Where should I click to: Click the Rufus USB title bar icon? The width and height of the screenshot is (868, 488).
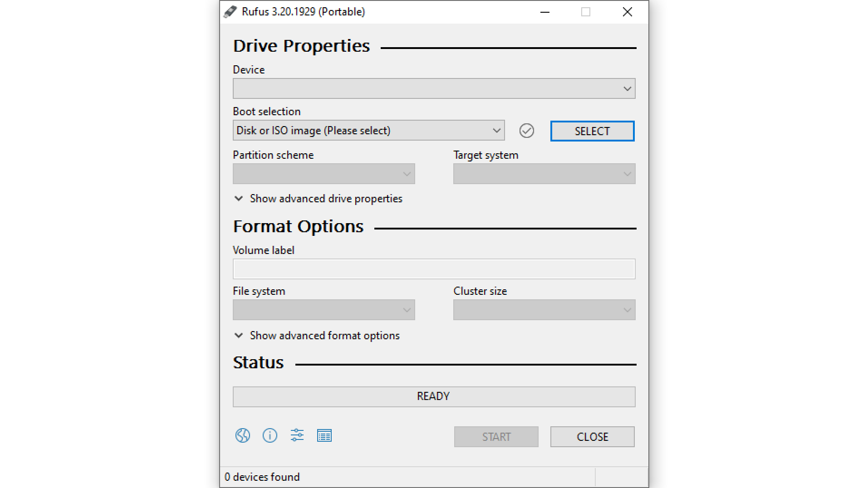point(230,12)
